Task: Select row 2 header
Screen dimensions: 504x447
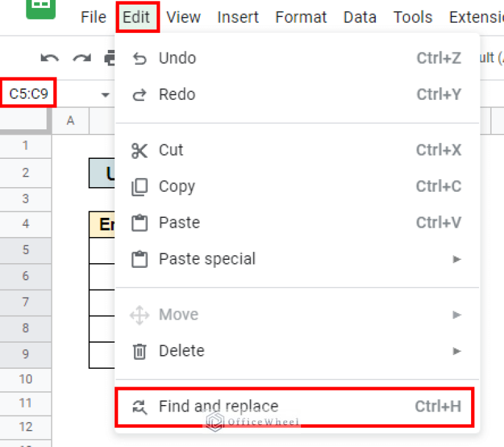Action: click(26, 173)
